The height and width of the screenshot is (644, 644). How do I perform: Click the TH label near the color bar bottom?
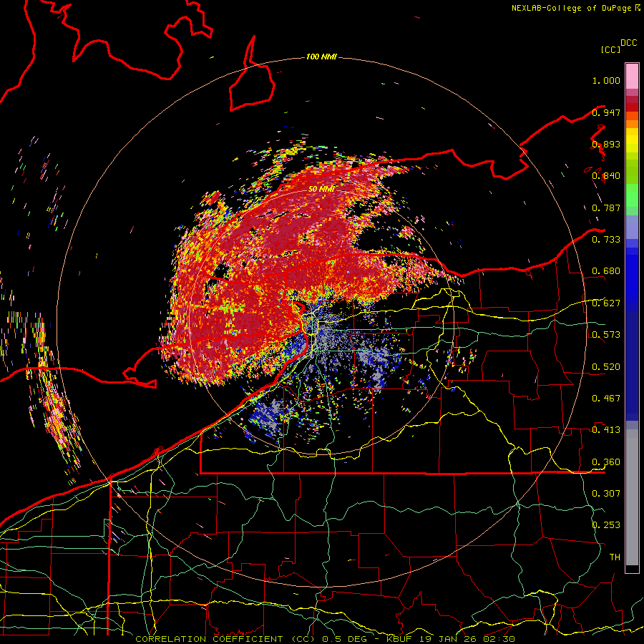615,557
